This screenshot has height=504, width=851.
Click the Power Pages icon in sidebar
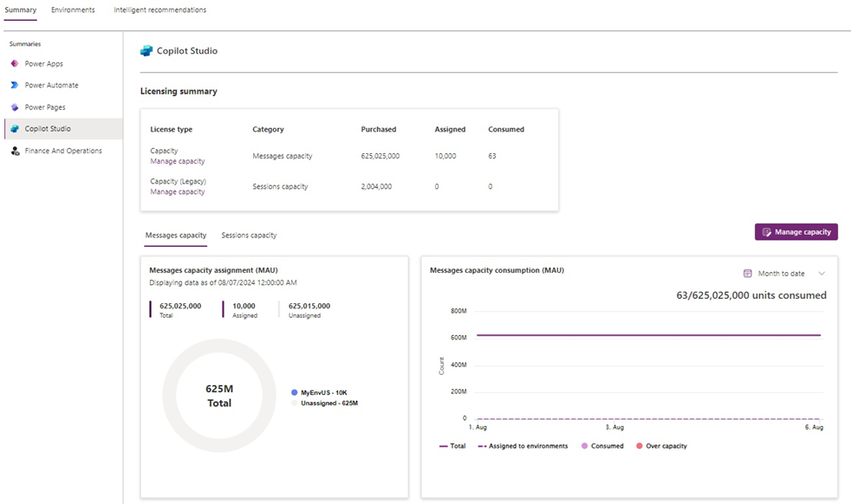[x=15, y=107]
